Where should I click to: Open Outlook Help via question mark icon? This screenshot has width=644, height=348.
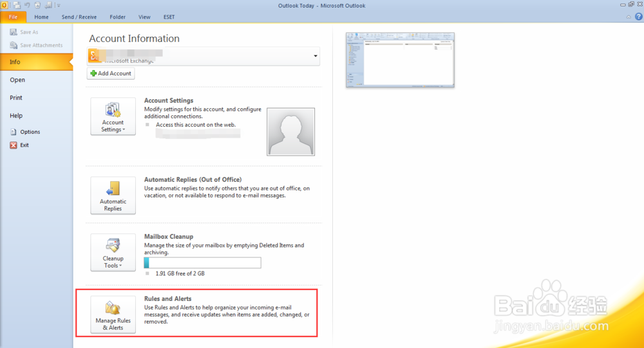pyautogui.click(x=639, y=17)
